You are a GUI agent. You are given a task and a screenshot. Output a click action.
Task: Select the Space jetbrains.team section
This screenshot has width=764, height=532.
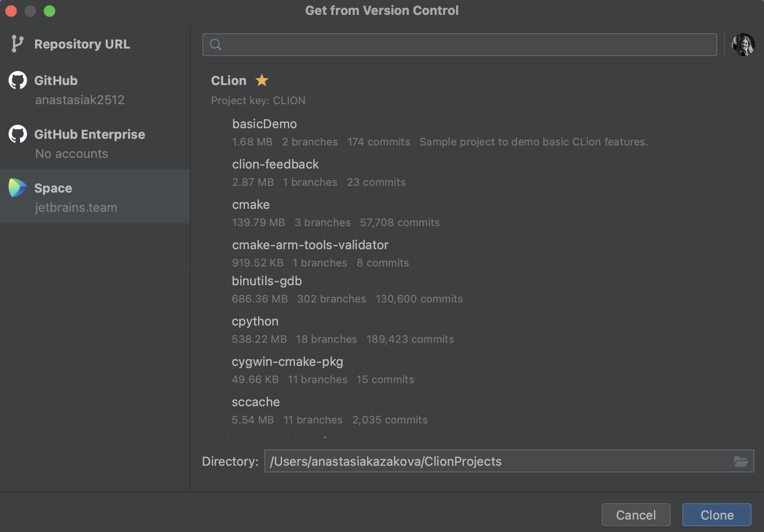(95, 196)
